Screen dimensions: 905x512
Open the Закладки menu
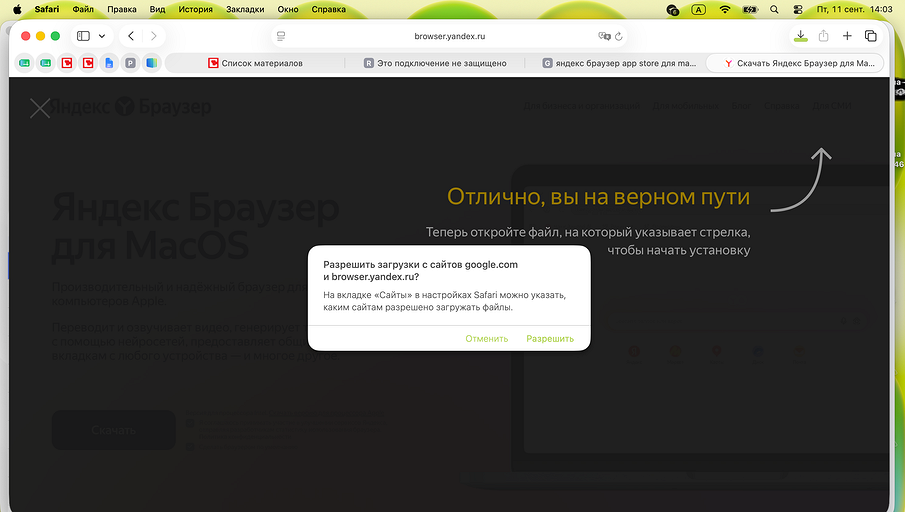tap(245, 9)
